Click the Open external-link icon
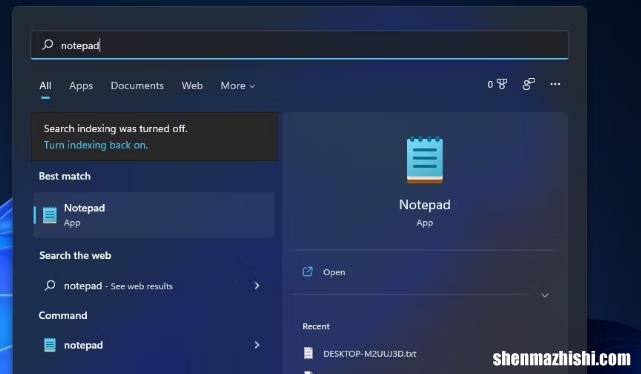Screen dimensions: 641x374 coord(307,272)
